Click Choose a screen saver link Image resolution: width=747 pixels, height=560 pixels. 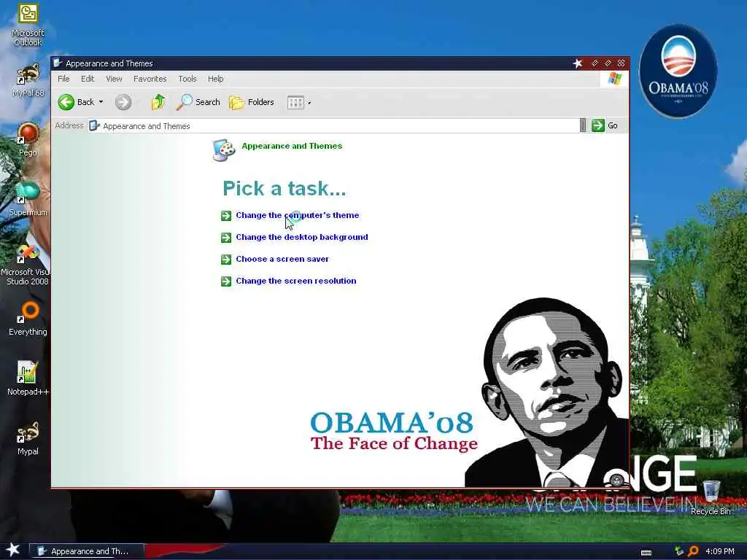tap(282, 259)
